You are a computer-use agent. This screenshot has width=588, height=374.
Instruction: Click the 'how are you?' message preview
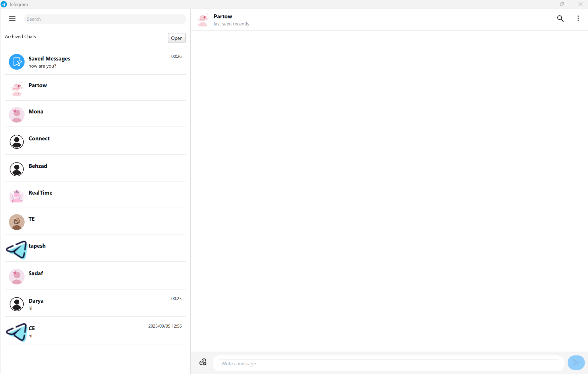pyautogui.click(x=42, y=66)
